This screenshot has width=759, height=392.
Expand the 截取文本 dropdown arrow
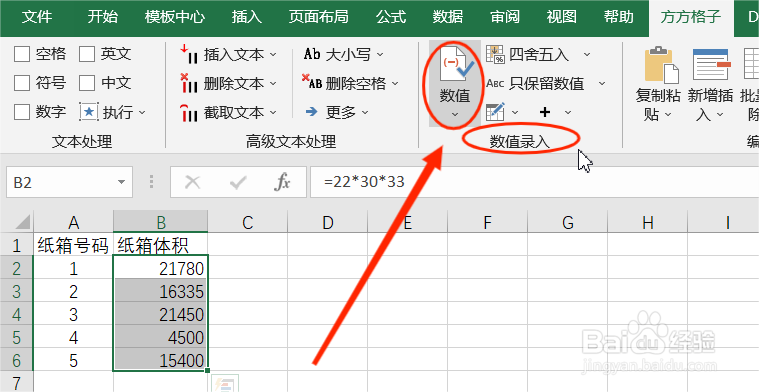(x=273, y=113)
